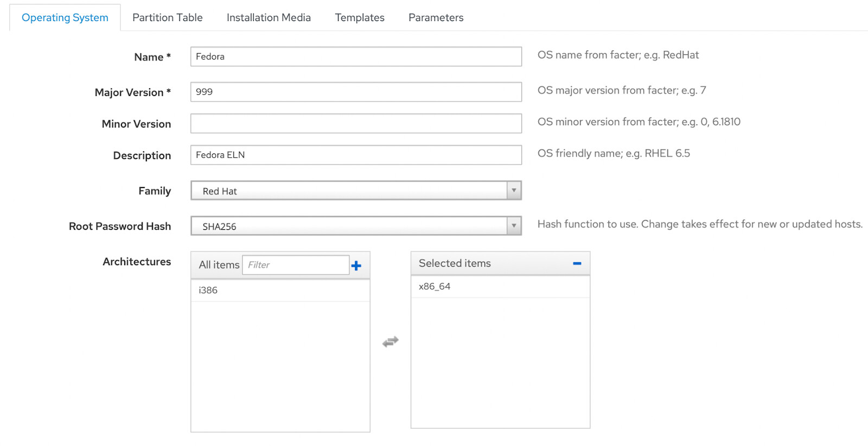Remove all selected items with minus icon
The width and height of the screenshot is (868, 446).
tap(577, 263)
